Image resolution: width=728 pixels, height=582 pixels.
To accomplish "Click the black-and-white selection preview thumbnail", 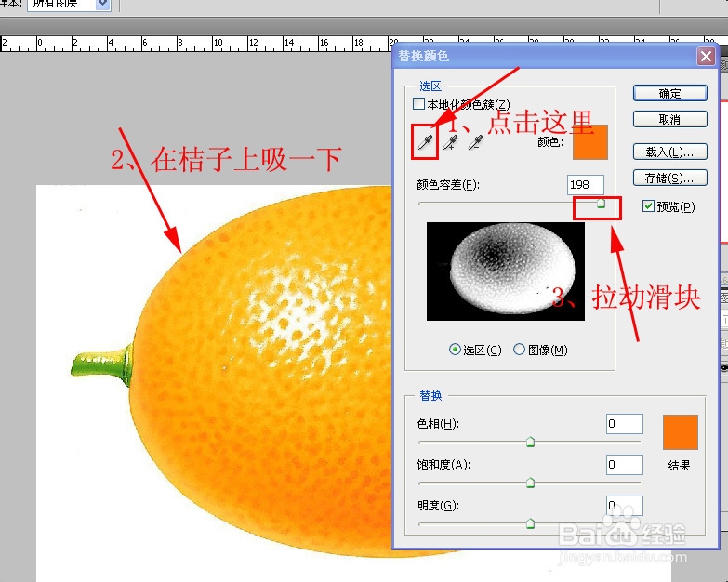I will (x=506, y=271).
